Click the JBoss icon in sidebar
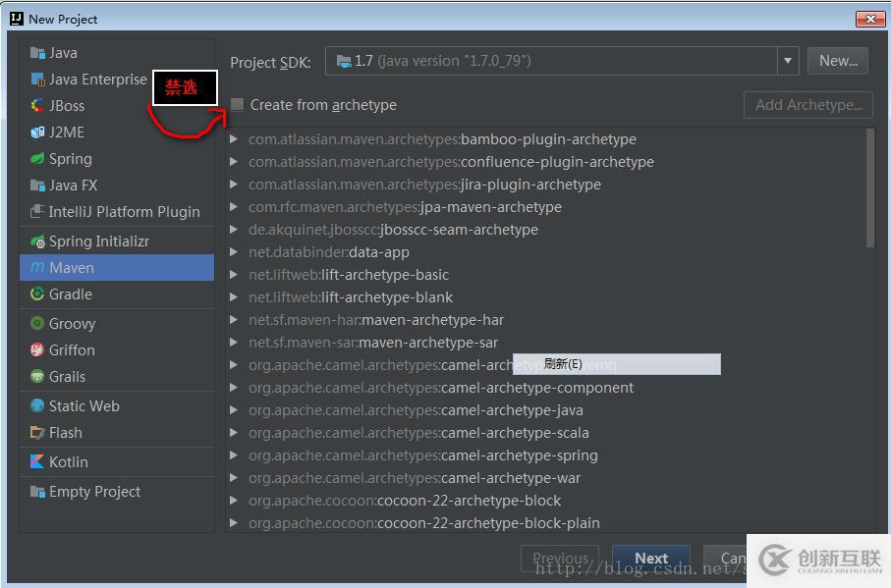The width and height of the screenshot is (891, 588). [x=37, y=106]
